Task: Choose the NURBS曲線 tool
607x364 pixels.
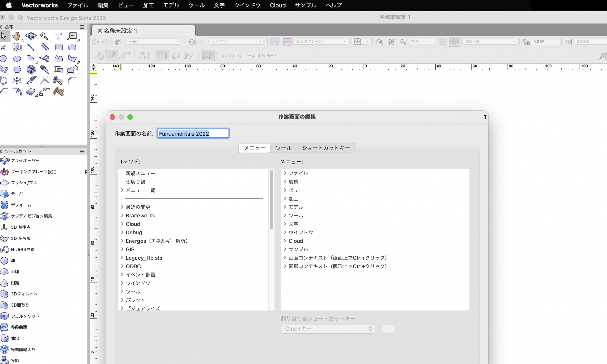Action: 22,249
